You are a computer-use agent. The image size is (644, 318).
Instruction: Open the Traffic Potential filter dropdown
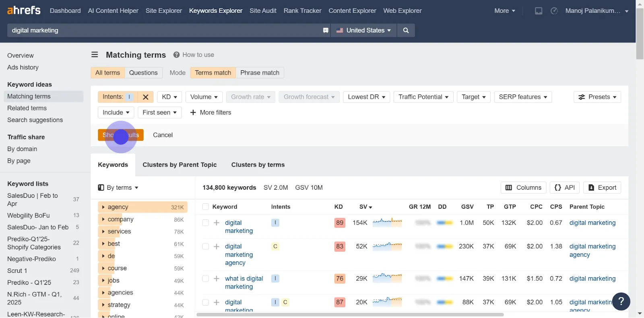click(x=423, y=97)
